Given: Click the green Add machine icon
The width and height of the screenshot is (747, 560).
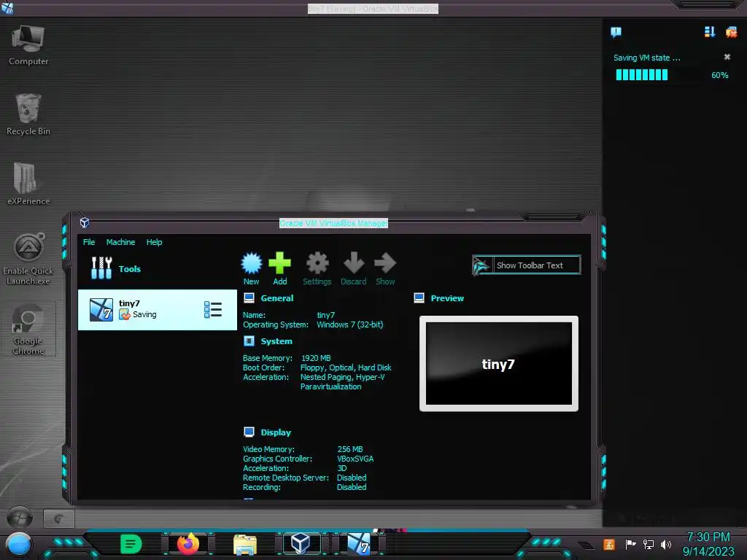Looking at the screenshot, I should tap(279, 263).
